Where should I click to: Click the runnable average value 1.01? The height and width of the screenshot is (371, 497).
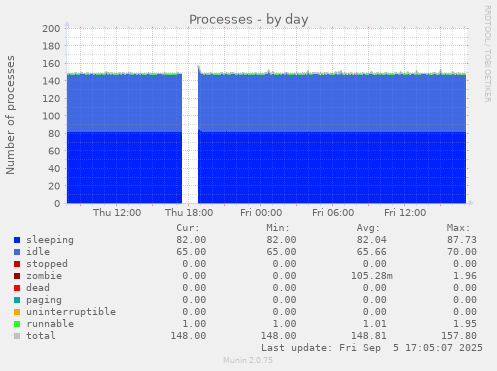[374, 324]
